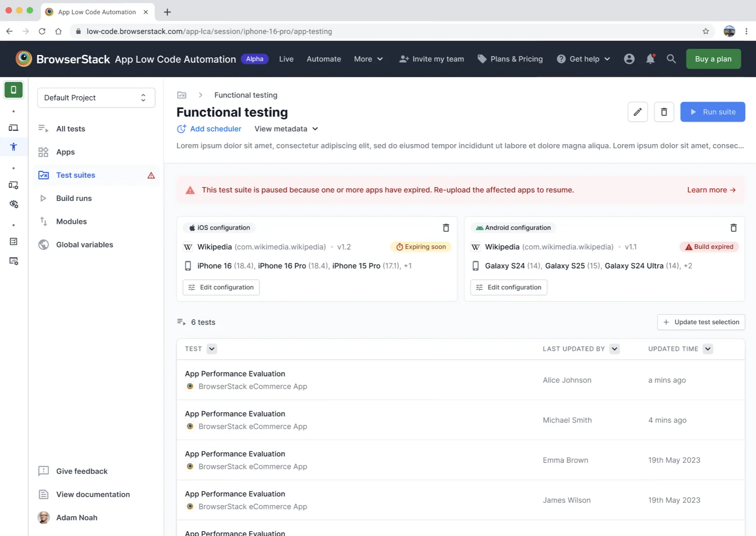The height and width of the screenshot is (536, 756).
Task: Open the Default Project selector
Action: 96,97
